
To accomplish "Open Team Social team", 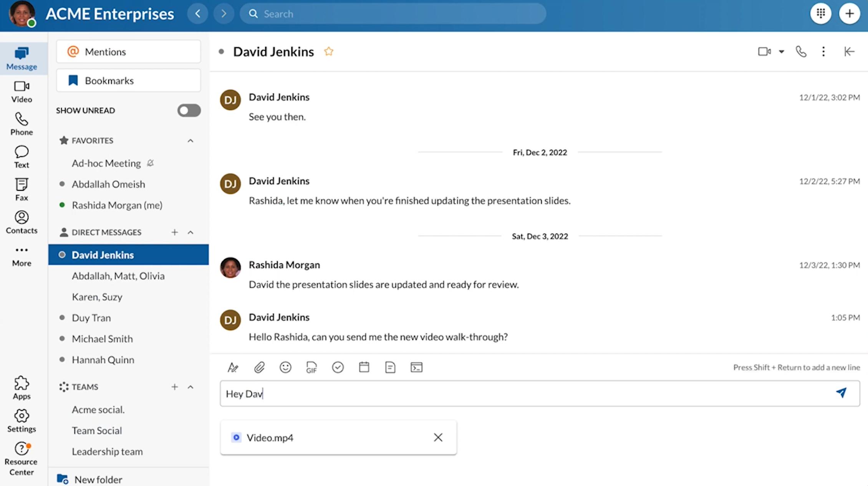I will (128, 430).
